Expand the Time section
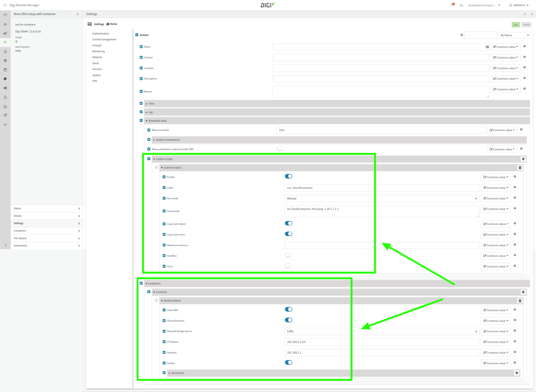This screenshot has height=392, width=536. (151, 104)
